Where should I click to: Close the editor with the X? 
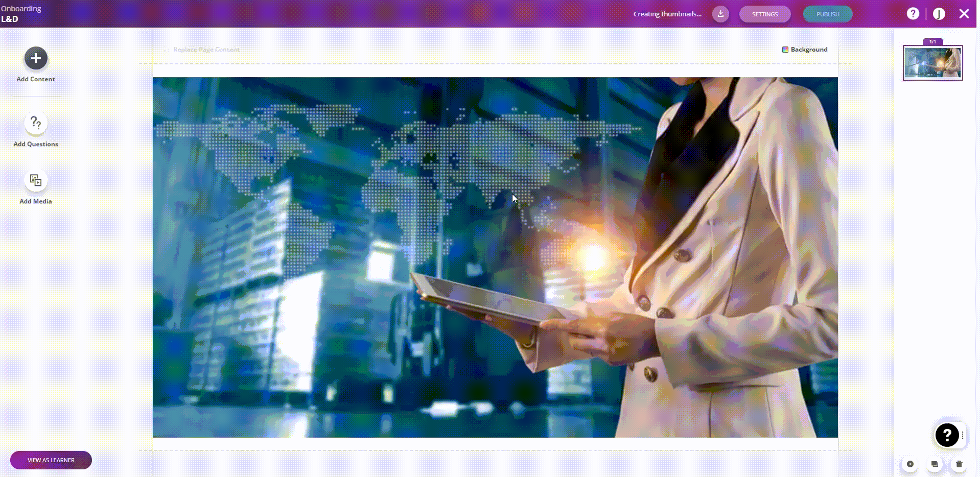(x=964, y=14)
